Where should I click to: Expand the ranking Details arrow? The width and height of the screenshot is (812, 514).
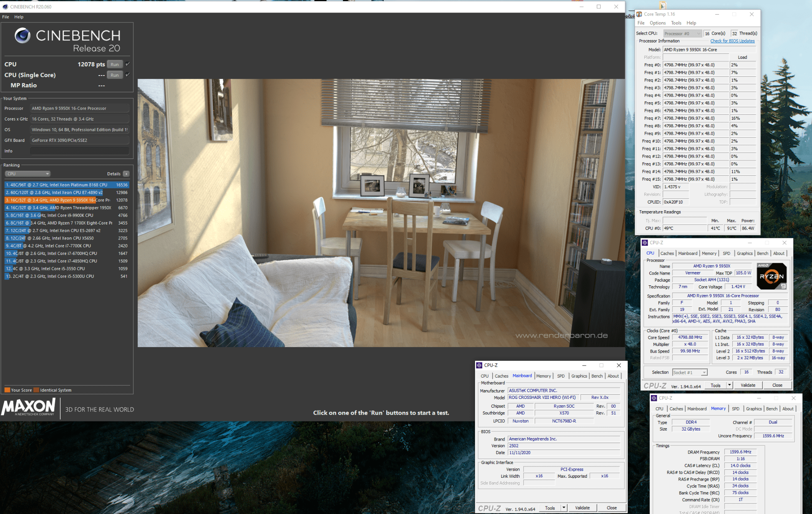(x=126, y=174)
